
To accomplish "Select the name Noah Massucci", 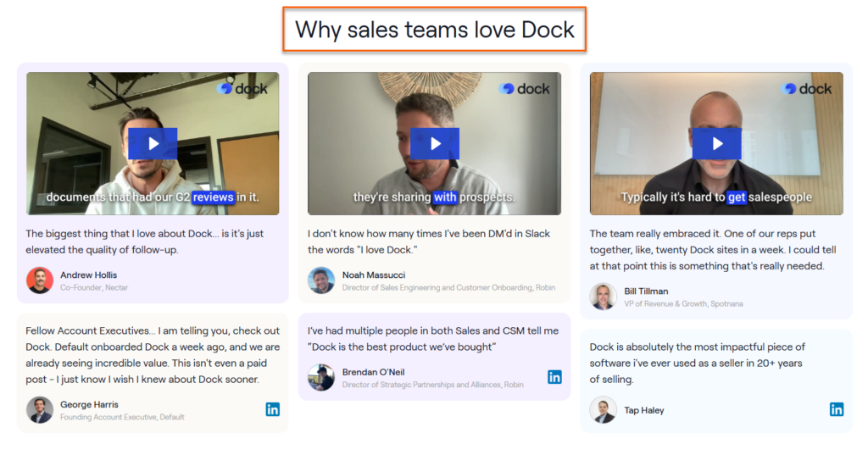I will [374, 275].
